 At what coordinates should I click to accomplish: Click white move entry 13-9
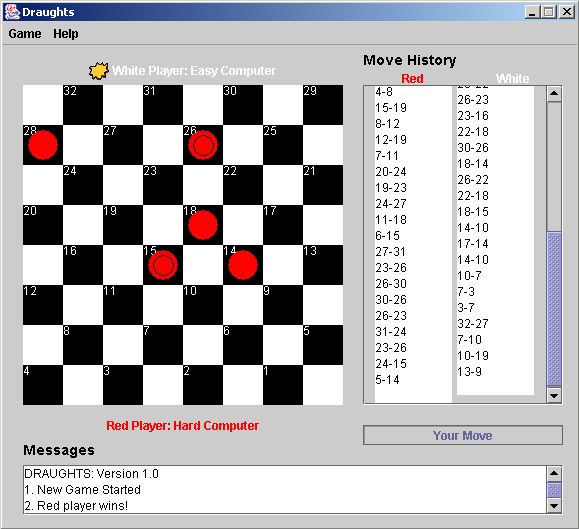[469, 371]
